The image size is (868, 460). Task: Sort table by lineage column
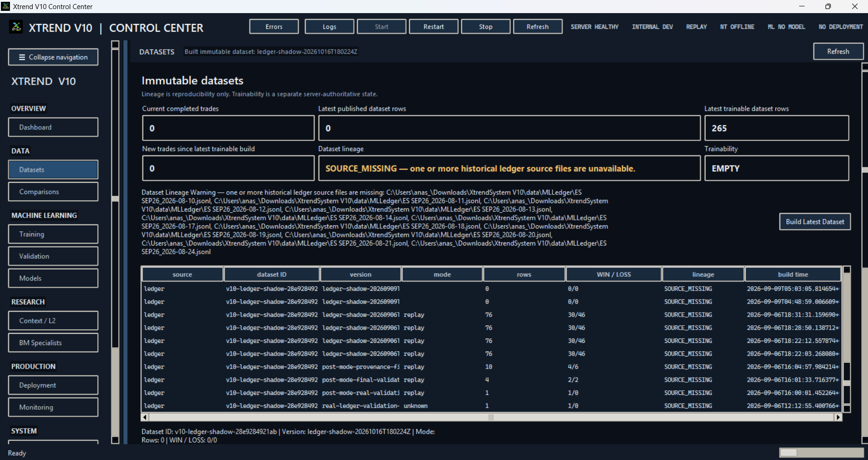[x=703, y=275]
